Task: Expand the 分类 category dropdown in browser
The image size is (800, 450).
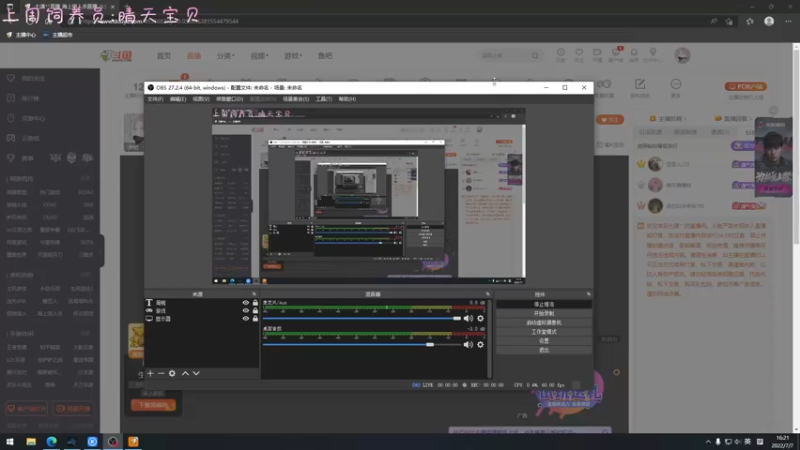Action: point(225,56)
